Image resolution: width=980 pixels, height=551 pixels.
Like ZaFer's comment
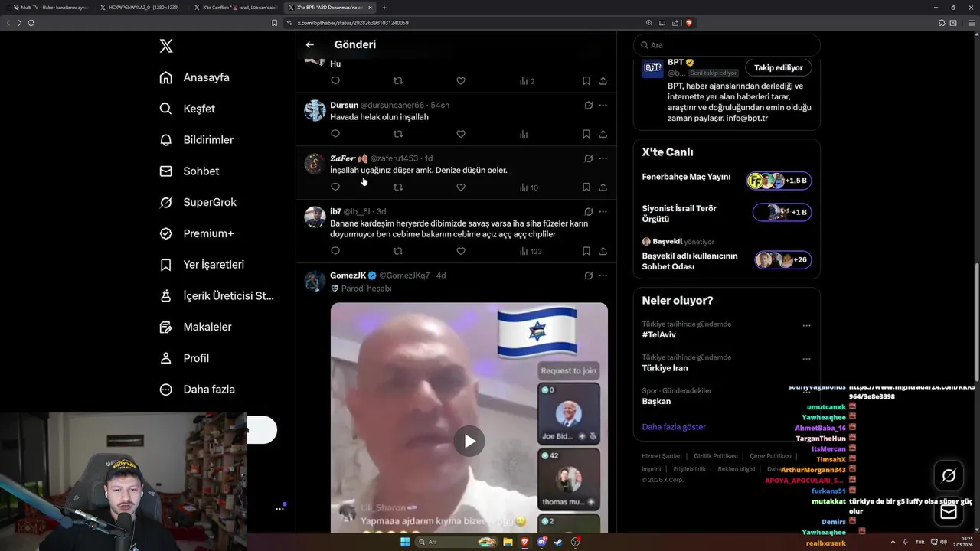click(461, 187)
